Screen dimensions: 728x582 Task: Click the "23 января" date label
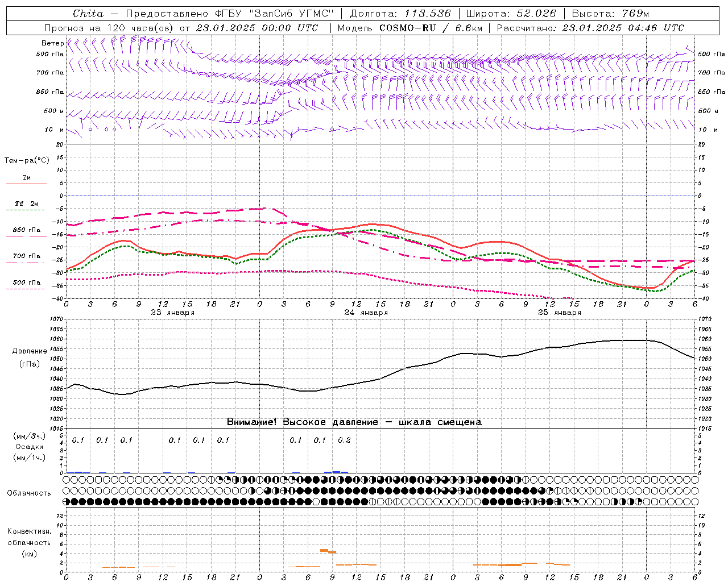point(172,313)
